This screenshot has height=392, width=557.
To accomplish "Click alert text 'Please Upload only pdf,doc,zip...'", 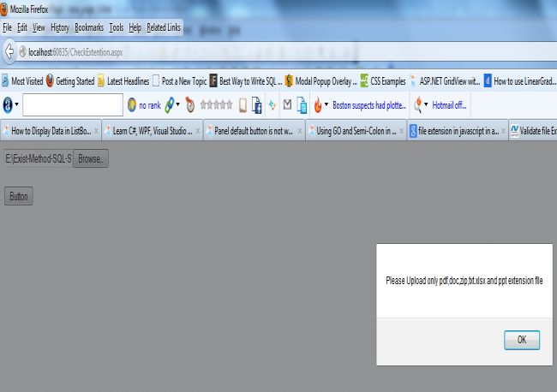I will [464, 281].
